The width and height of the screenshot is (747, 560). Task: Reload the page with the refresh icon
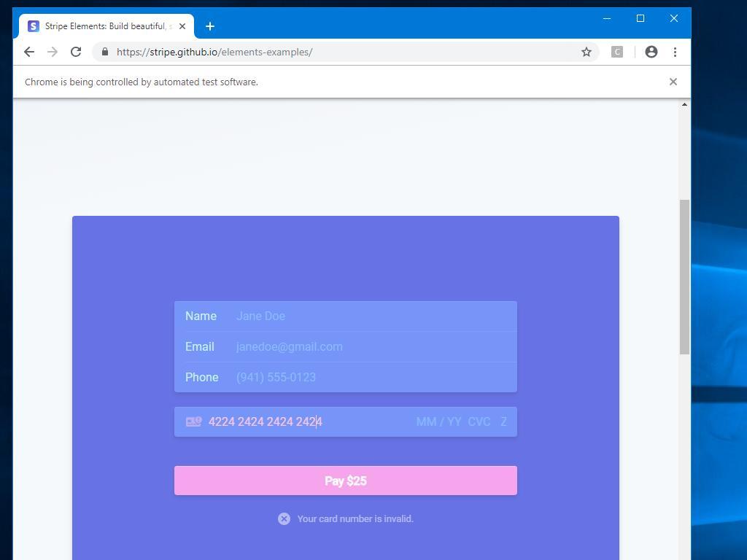point(76,52)
